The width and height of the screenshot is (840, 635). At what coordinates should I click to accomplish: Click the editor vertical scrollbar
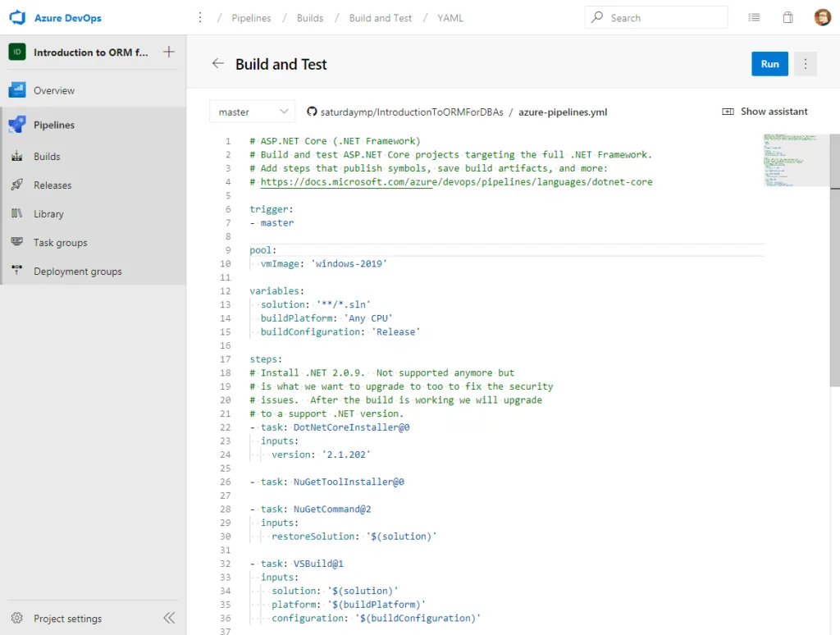coord(834,260)
